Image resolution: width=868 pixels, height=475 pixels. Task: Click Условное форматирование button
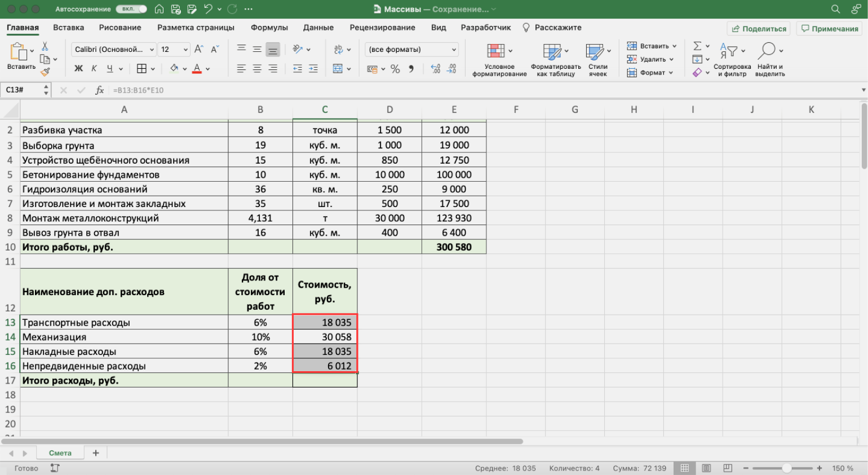click(x=499, y=60)
